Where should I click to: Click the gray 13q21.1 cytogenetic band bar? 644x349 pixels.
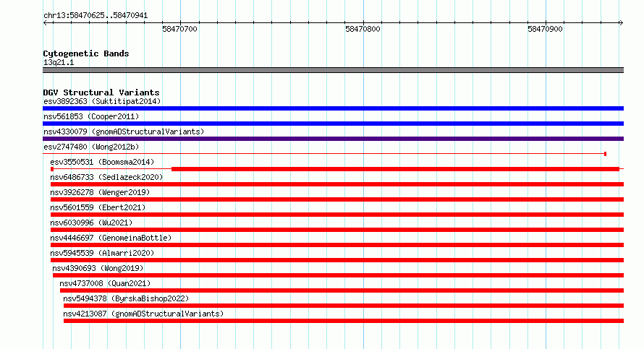coord(333,70)
